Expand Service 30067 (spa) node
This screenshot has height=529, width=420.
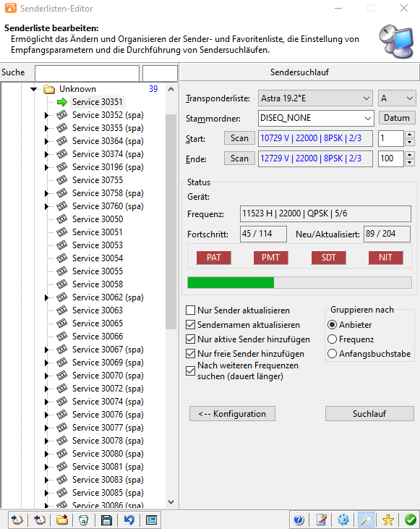(x=46, y=350)
